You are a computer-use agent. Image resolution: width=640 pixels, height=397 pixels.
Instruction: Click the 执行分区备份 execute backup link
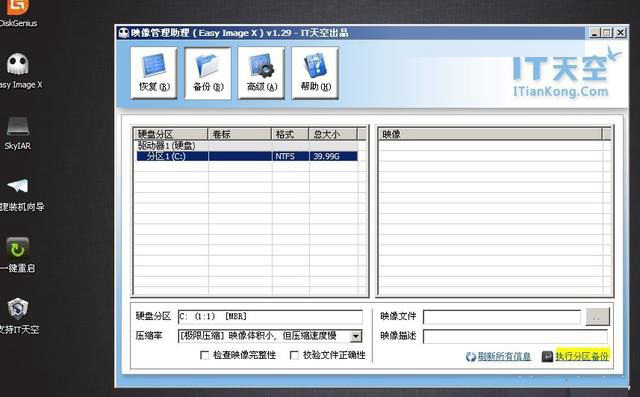582,356
